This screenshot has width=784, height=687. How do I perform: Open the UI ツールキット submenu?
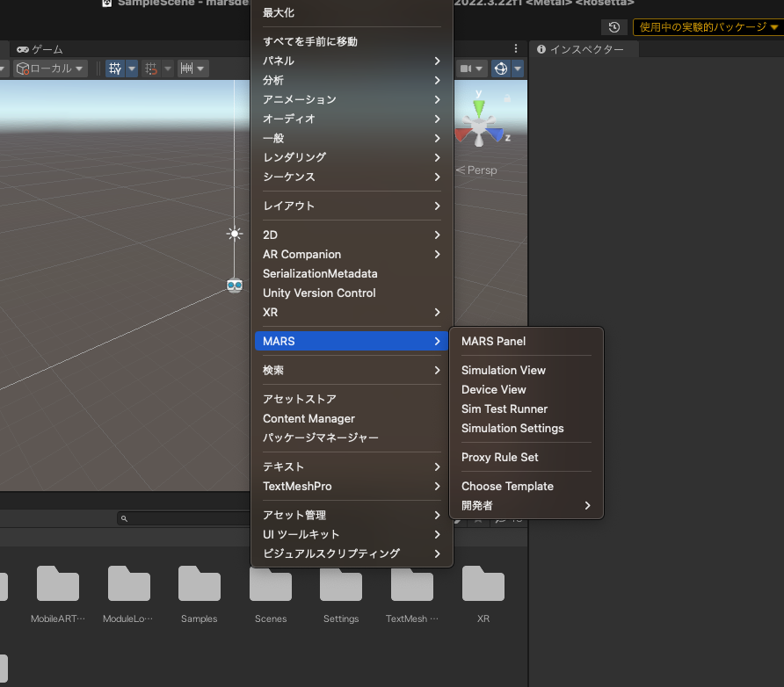pyautogui.click(x=352, y=535)
